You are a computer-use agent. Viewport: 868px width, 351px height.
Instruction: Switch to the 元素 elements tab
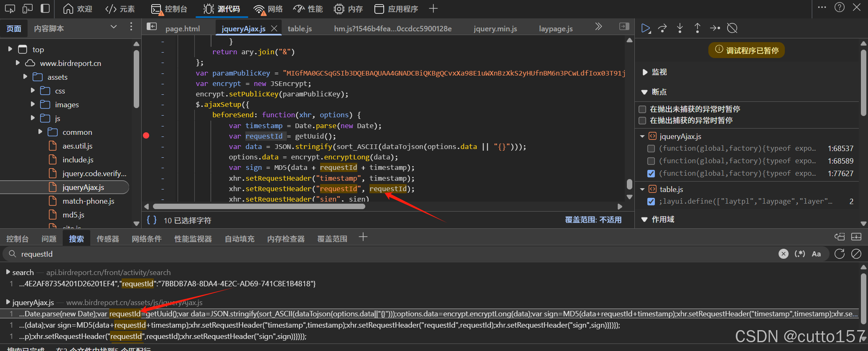tap(120, 9)
